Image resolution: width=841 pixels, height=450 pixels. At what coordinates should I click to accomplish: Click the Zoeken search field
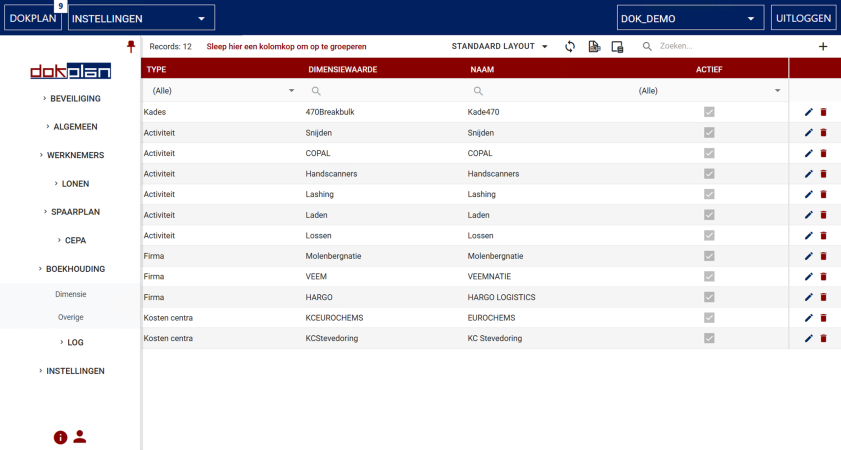coord(720,47)
